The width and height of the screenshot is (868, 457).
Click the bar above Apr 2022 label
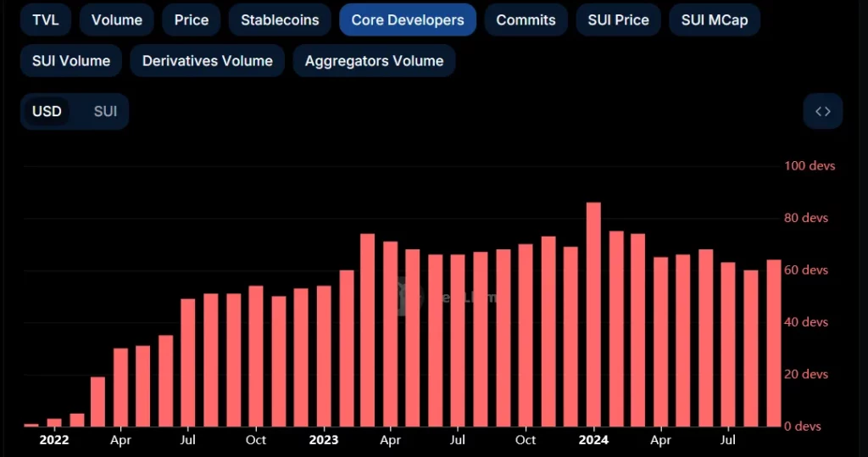[120, 387]
